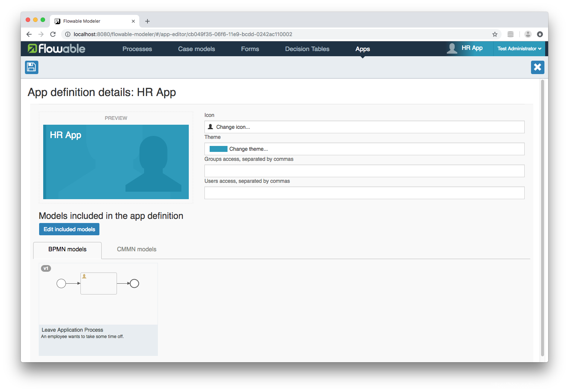Open the Case models menu

click(197, 49)
